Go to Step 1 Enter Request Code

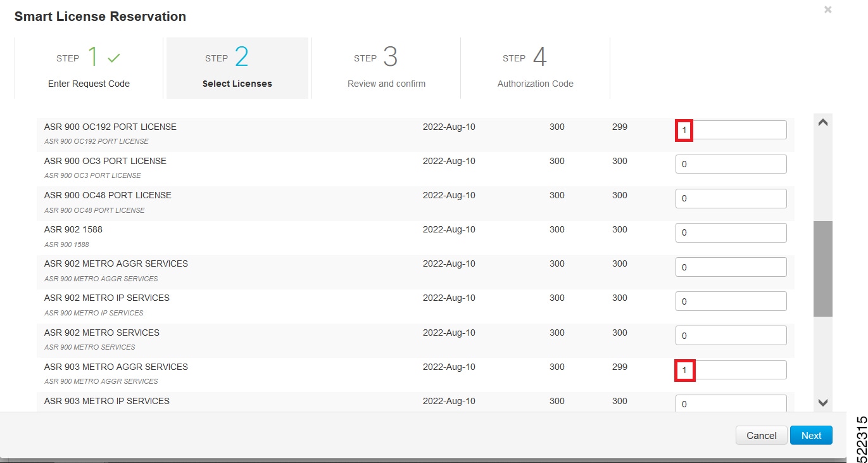click(89, 68)
